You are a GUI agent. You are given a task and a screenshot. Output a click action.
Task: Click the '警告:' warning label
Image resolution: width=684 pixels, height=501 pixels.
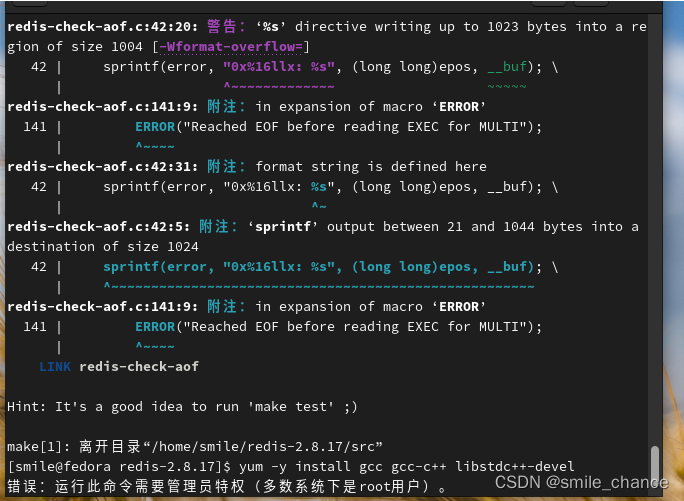pos(226,27)
